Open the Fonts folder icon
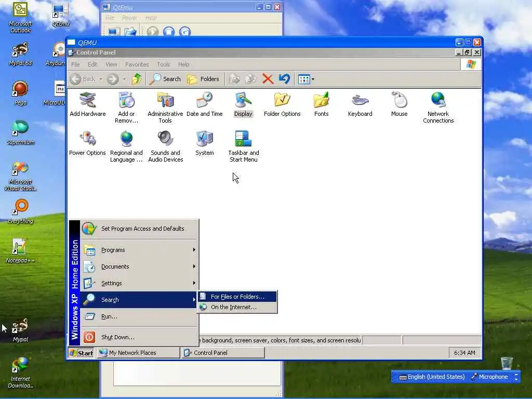The height and width of the screenshot is (399, 532). pyautogui.click(x=321, y=104)
